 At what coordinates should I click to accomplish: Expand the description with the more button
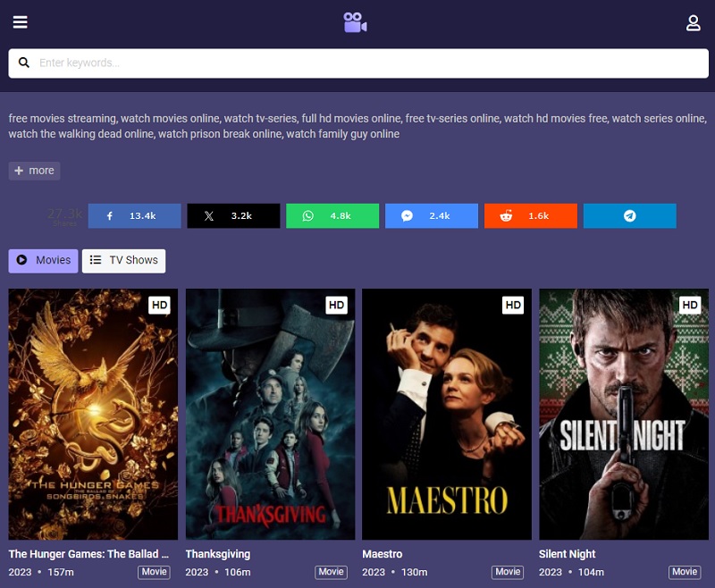34,171
